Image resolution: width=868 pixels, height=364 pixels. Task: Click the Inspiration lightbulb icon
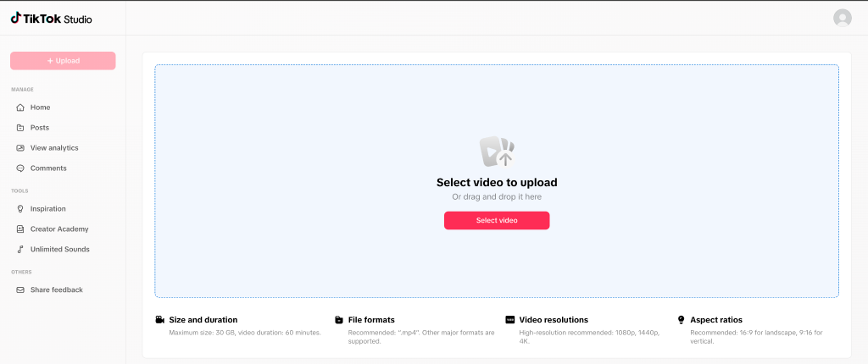point(20,209)
